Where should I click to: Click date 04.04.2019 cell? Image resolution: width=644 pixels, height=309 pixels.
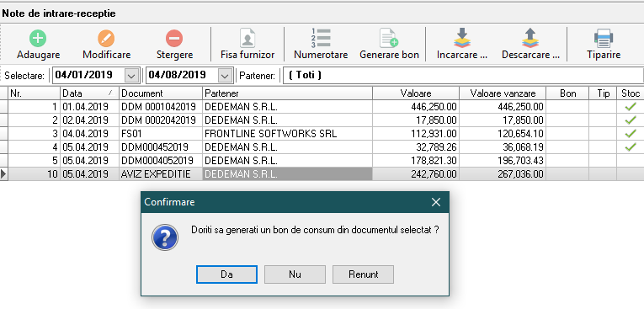89,134
